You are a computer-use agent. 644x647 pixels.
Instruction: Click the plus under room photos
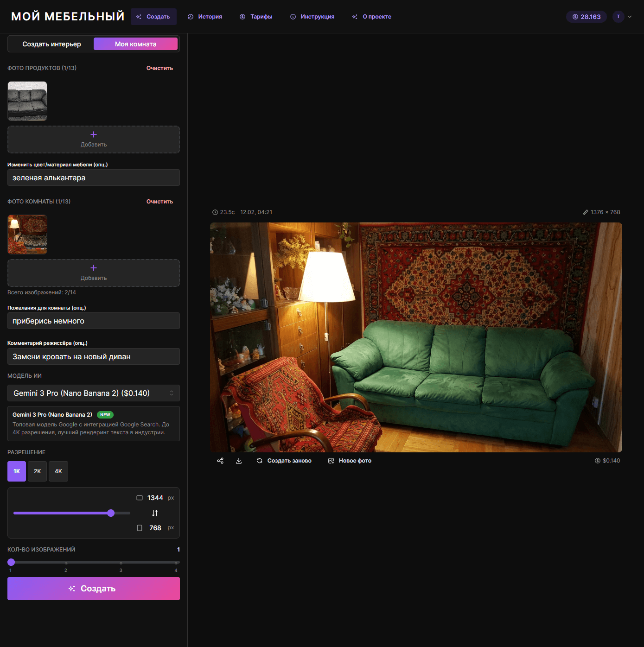click(94, 268)
